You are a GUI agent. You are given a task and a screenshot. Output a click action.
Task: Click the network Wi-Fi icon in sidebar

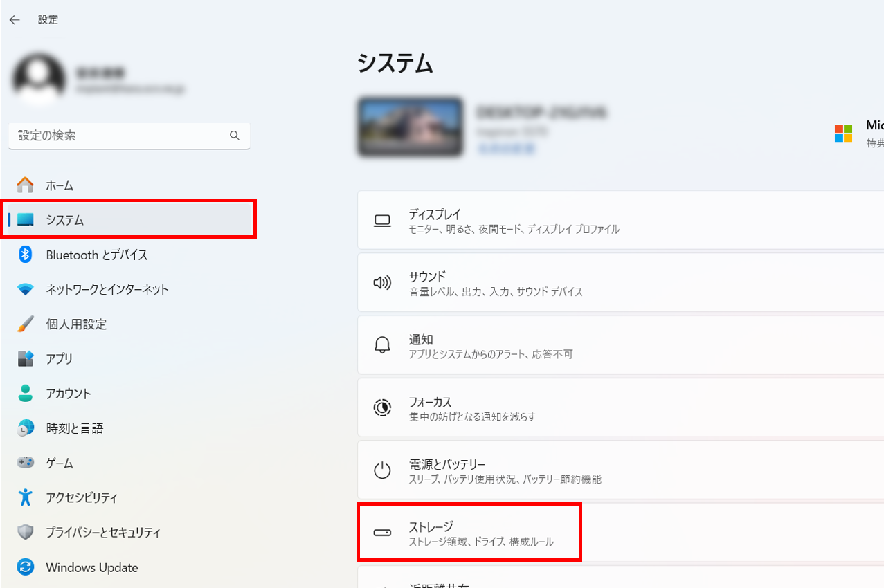click(x=26, y=290)
